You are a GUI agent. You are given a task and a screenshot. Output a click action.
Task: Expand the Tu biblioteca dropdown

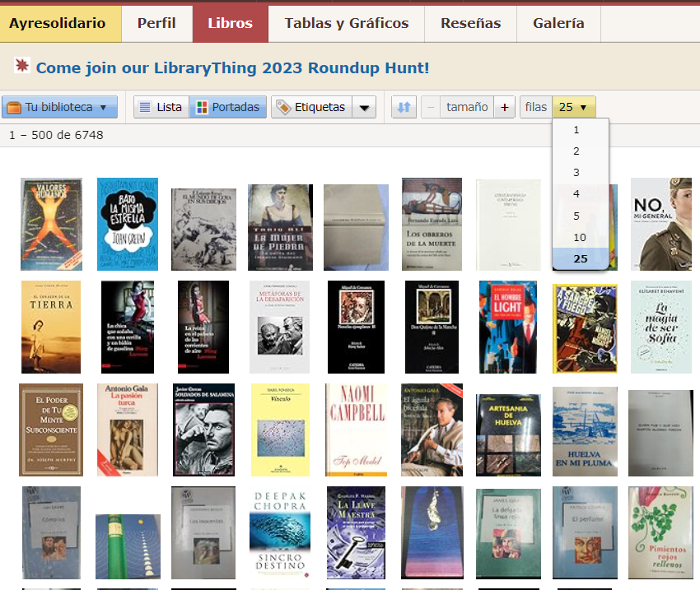click(60, 107)
